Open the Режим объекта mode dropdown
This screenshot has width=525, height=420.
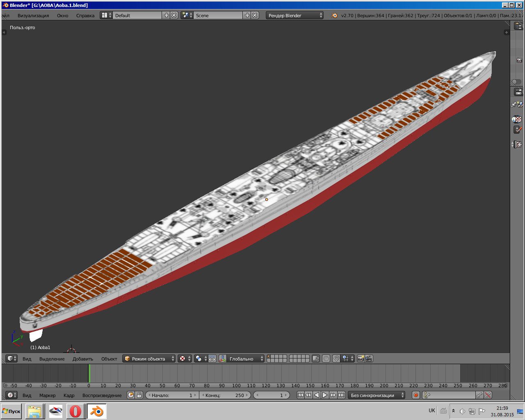tap(149, 359)
